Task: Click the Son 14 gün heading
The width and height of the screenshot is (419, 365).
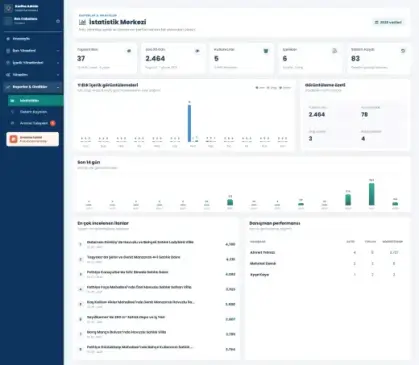Action: 89,162
